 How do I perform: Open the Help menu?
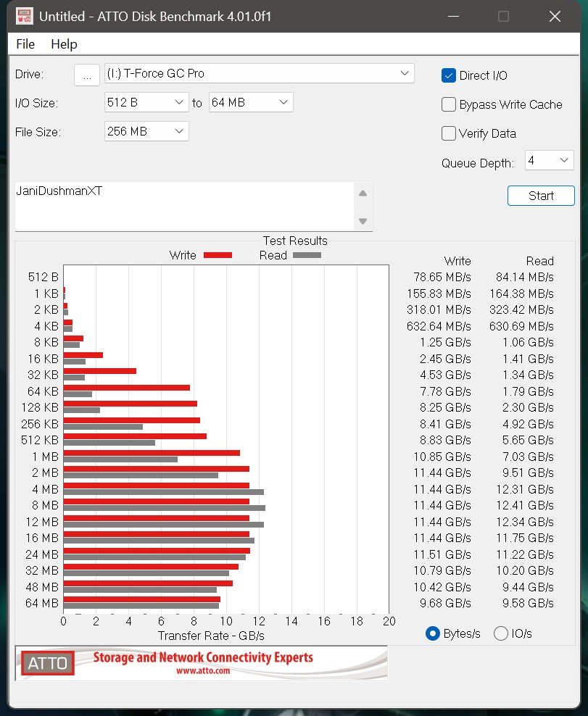coord(64,44)
